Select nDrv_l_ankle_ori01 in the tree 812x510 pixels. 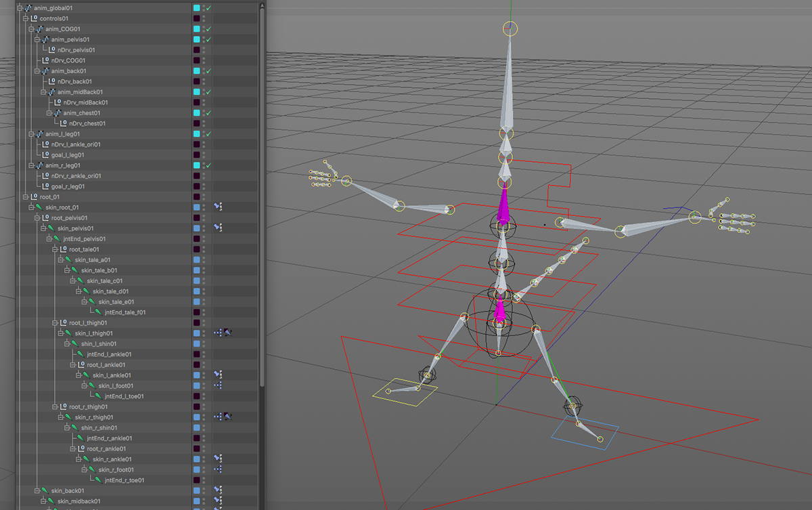[76, 144]
